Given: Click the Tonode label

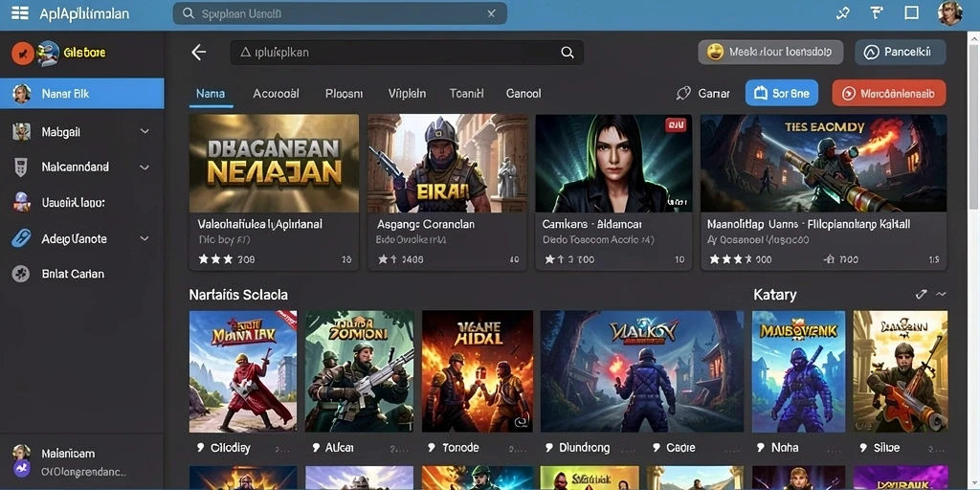Looking at the screenshot, I should click(x=460, y=448).
